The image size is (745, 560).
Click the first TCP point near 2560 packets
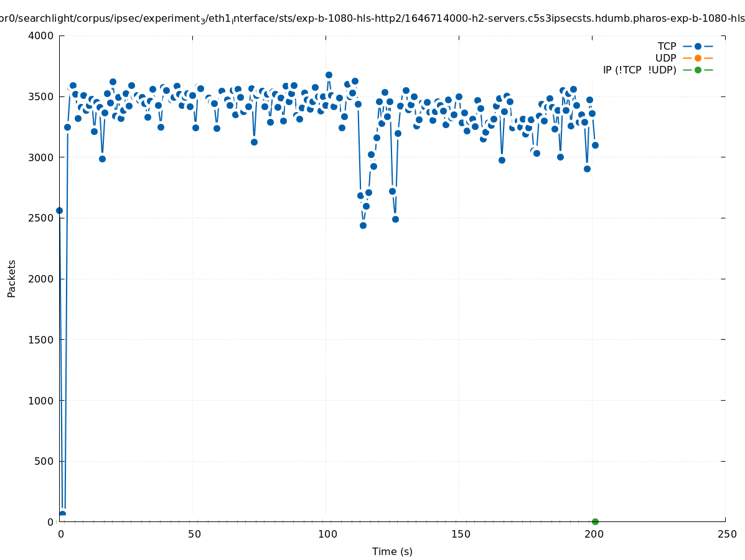(x=60, y=210)
